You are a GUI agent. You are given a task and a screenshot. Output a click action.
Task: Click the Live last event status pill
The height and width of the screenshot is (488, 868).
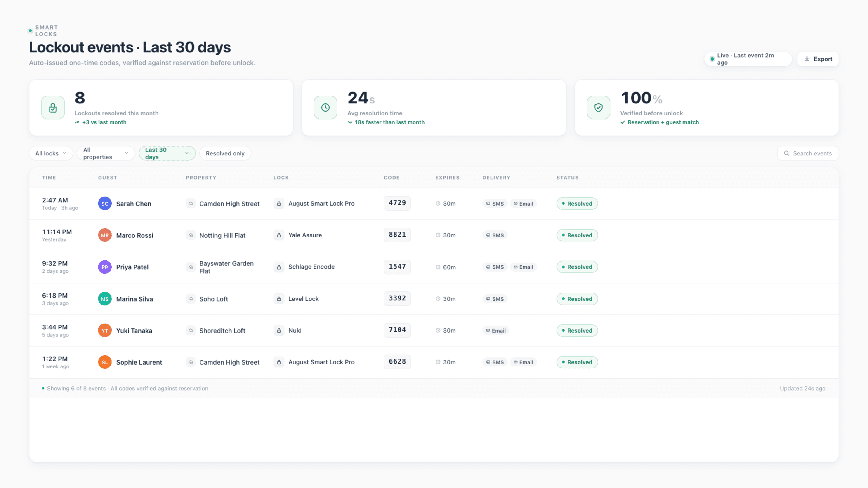click(748, 59)
